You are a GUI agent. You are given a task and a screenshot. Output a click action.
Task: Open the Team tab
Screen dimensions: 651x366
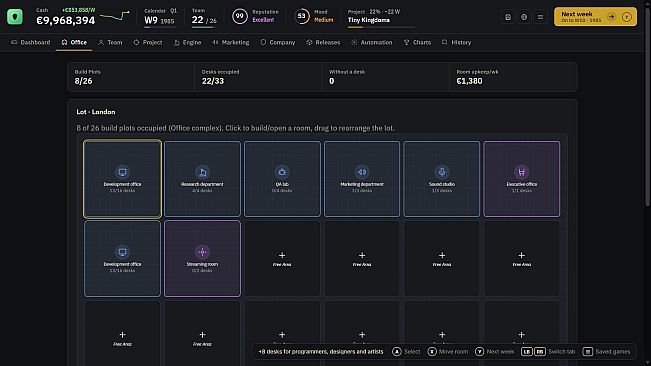coord(110,42)
